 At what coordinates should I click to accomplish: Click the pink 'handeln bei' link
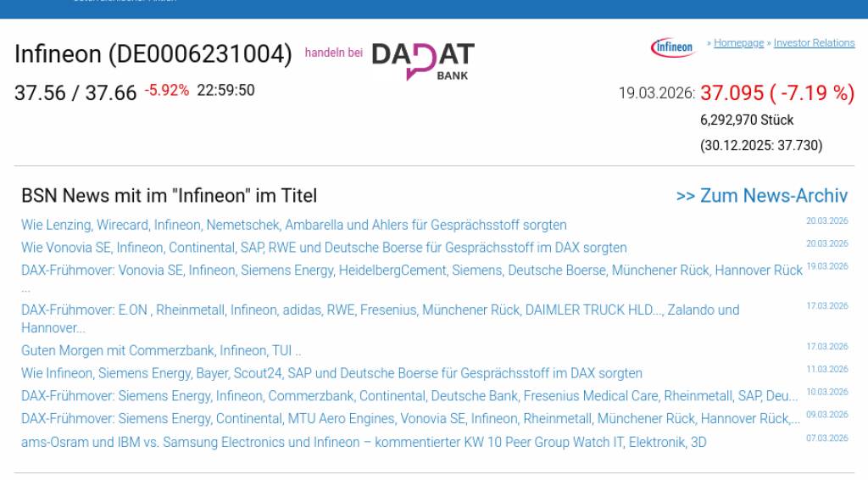pyautogui.click(x=333, y=53)
